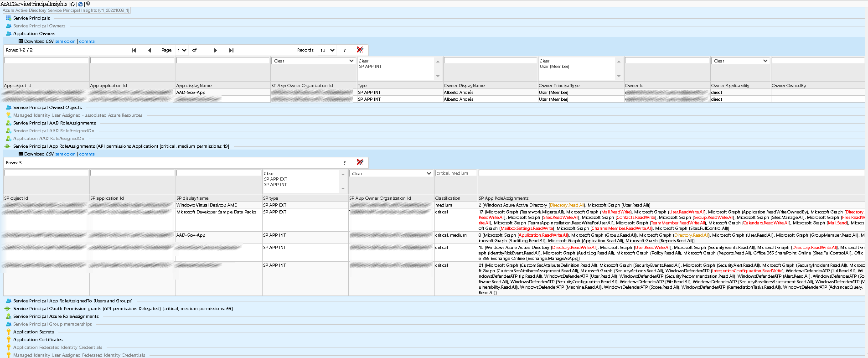Open SP App Owner Organization Id filter in App RoleAssignments
868x358 pixels.
(391, 173)
